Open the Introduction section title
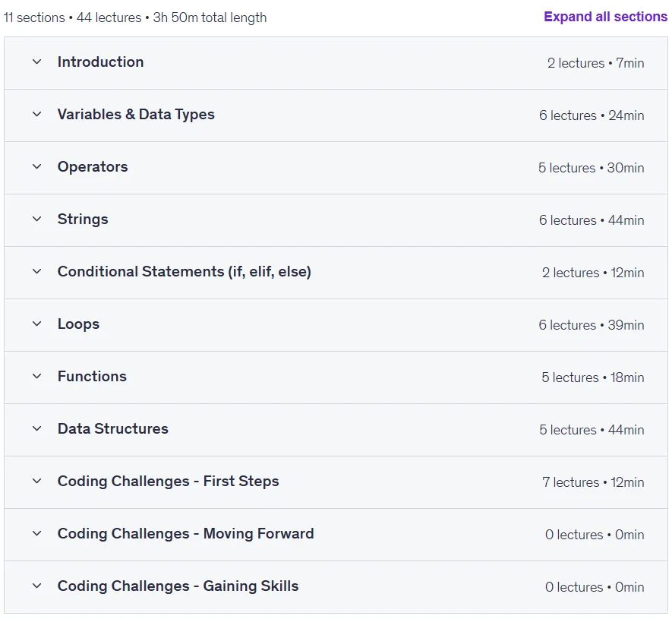 point(101,62)
